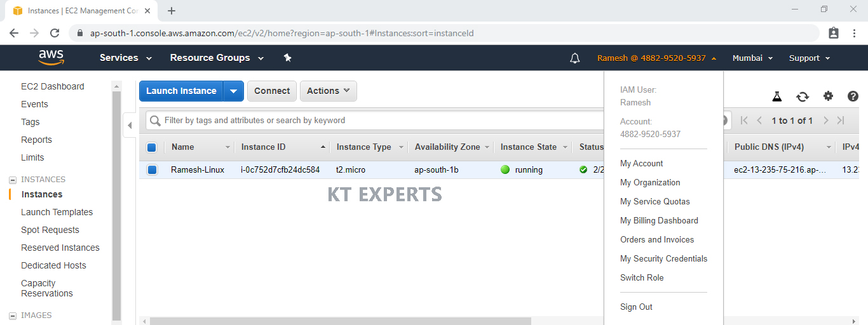Image resolution: width=868 pixels, height=325 pixels.
Task: Click the Launch Instance button
Action: point(181,91)
